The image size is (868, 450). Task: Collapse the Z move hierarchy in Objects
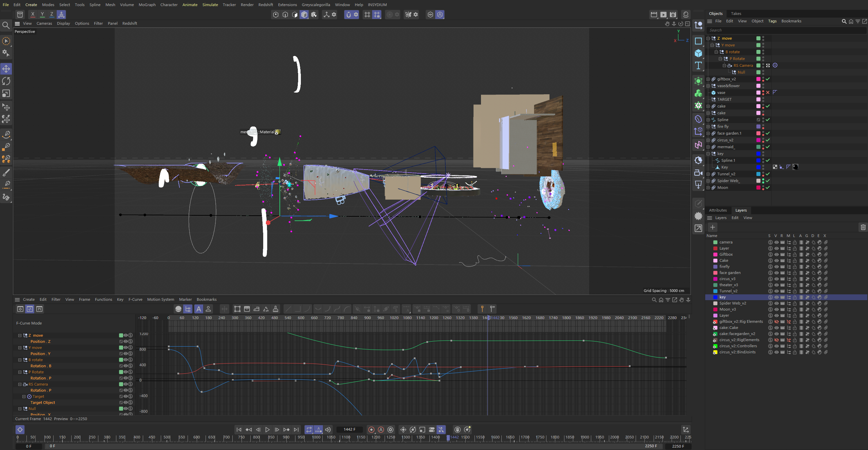tap(708, 38)
